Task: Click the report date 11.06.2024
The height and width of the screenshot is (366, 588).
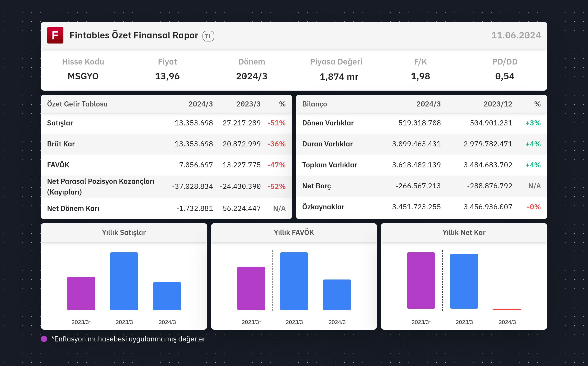Action: pyautogui.click(x=516, y=35)
